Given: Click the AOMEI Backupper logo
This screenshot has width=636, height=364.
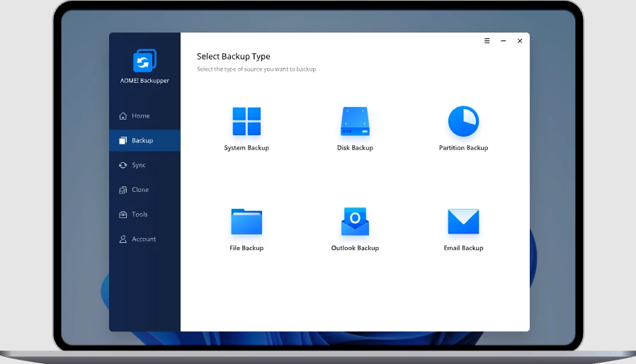Looking at the screenshot, I should [144, 61].
